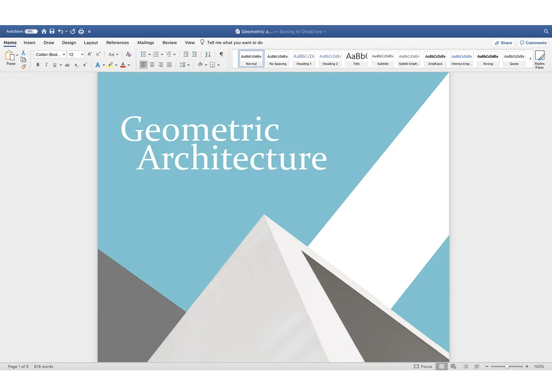The image size is (552, 392).
Task: Toggle subscript formatting
Action: click(x=76, y=65)
